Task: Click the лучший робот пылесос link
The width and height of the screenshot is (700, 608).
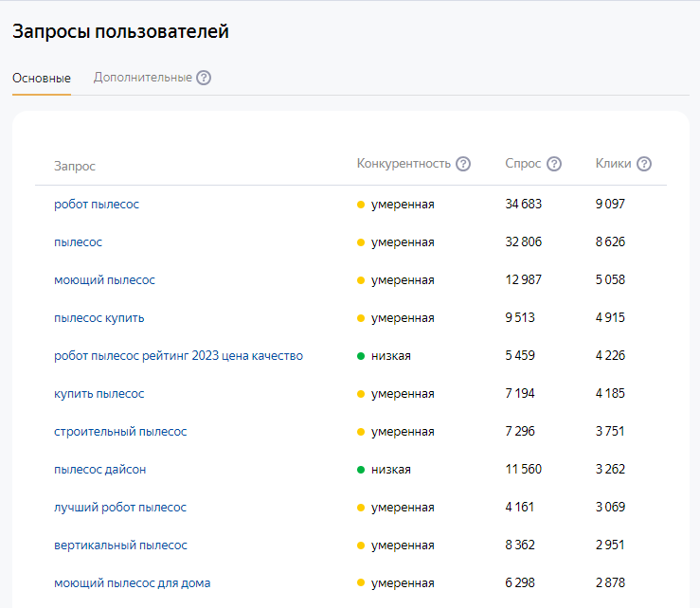Action: tap(120, 508)
